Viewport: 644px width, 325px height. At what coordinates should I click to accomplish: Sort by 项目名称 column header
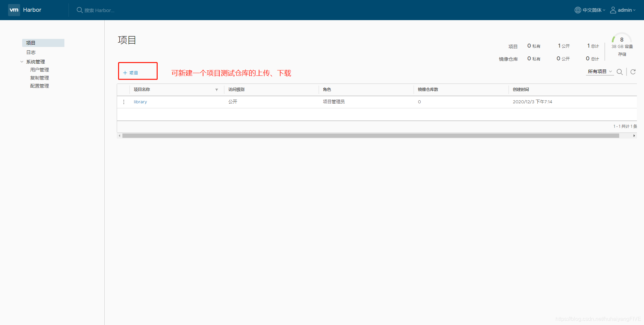tap(142, 90)
